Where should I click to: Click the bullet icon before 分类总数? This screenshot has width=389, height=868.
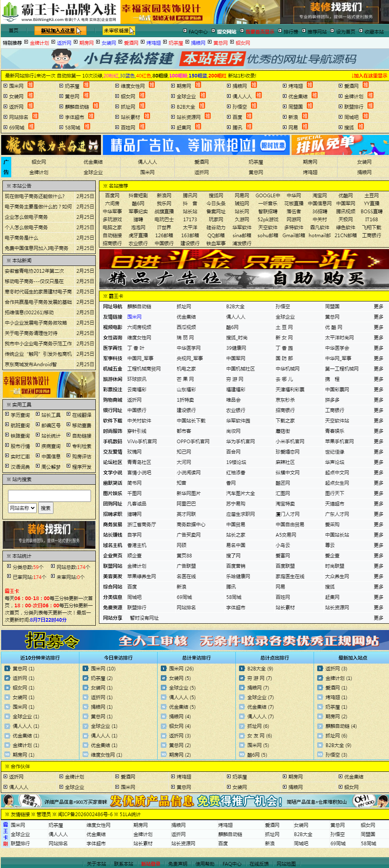coord(9,566)
